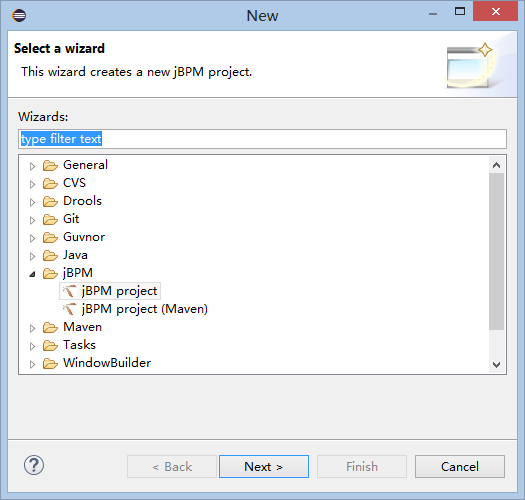This screenshot has width=525, height=500.
Task: Expand the Maven category
Action: point(32,328)
